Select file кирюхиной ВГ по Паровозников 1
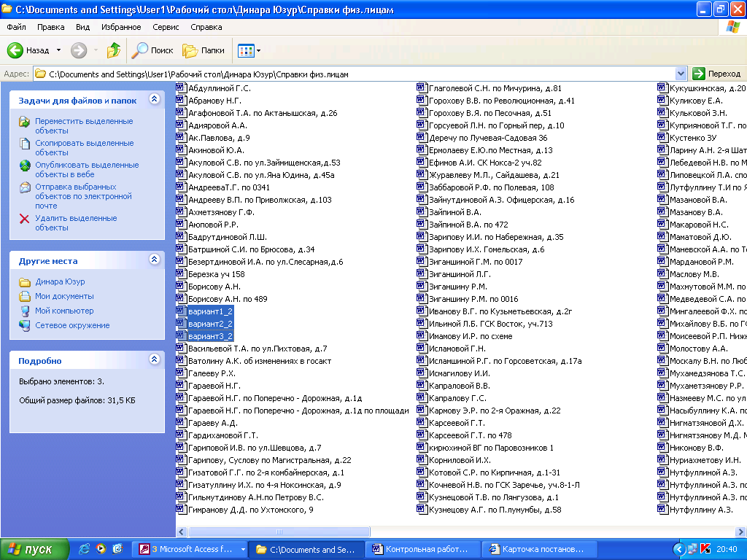This screenshot has height=560, width=747. pos(491,448)
